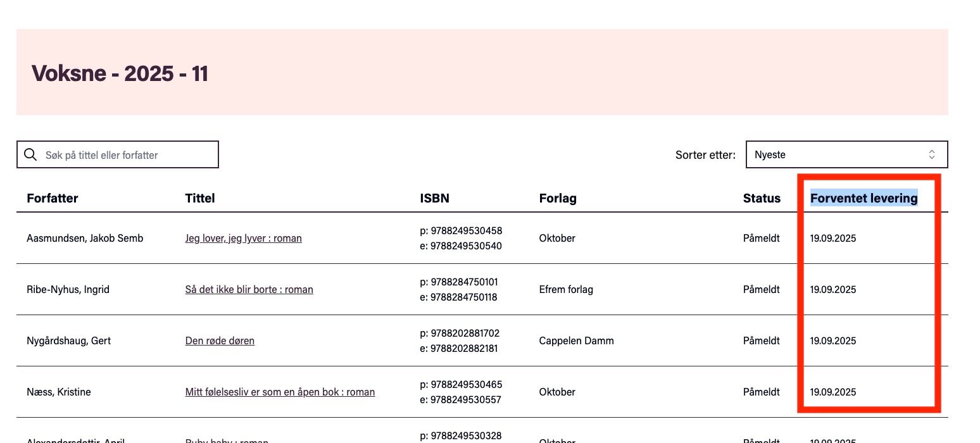Click the sort dropdown chevron arrows
The image size is (980, 443).
931,154
